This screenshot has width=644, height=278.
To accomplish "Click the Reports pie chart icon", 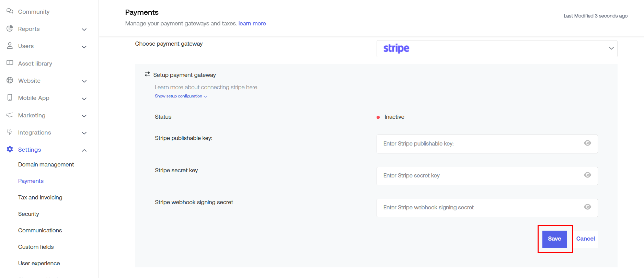I will pyautogui.click(x=10, y=28).
